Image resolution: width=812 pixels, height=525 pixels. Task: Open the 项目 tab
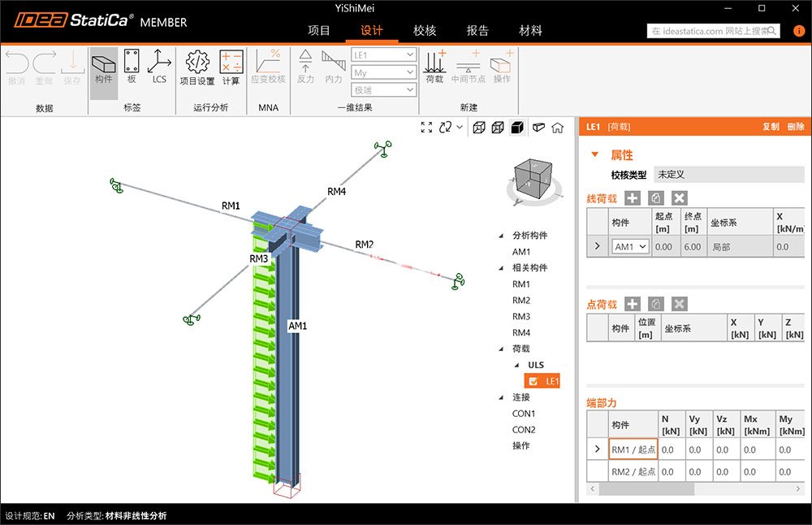[318, 31]
